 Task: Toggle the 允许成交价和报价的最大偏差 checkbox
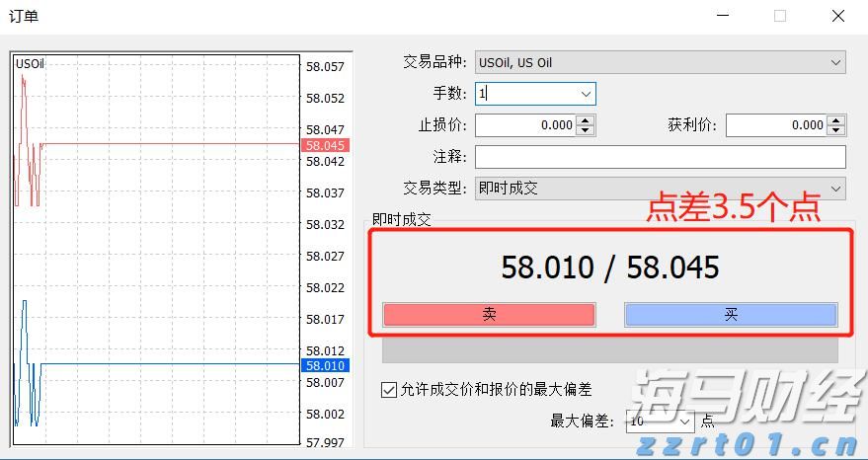tap(389, 390)
